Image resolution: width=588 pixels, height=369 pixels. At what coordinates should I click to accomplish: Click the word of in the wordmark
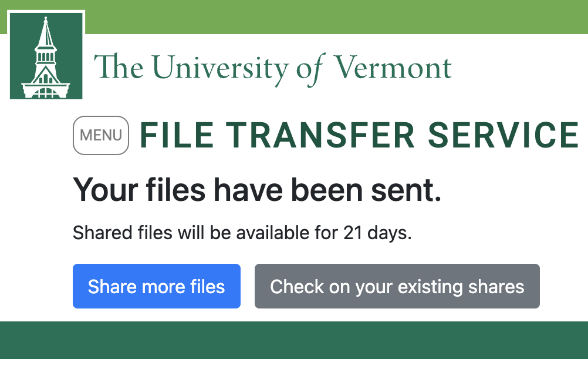coord(310,70)
